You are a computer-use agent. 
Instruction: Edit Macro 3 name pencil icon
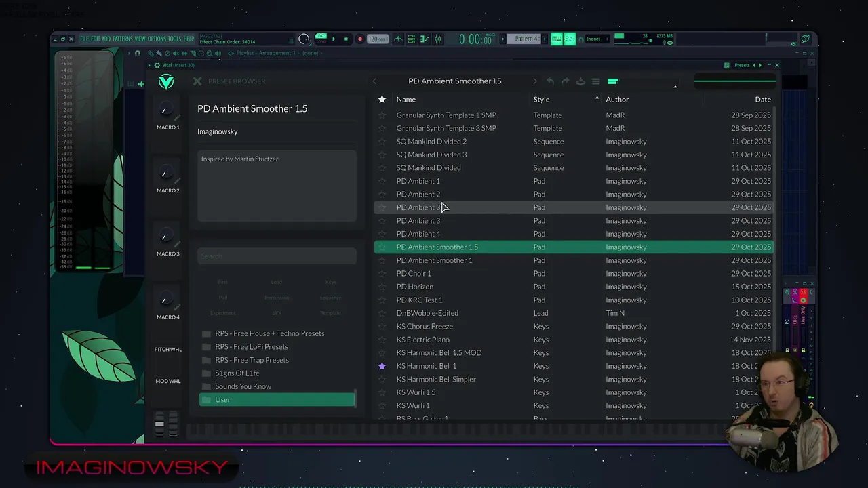point(177,244)
